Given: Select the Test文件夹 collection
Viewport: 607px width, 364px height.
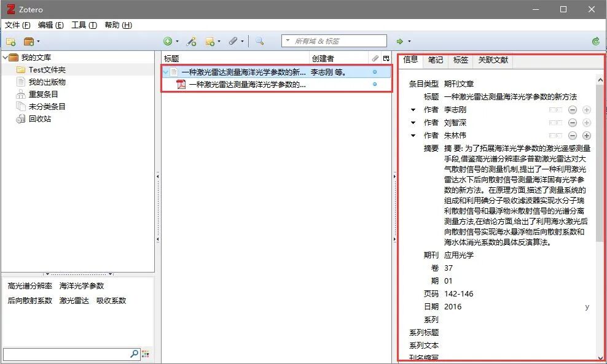Looking at the screenshot, I should [47, 70].
